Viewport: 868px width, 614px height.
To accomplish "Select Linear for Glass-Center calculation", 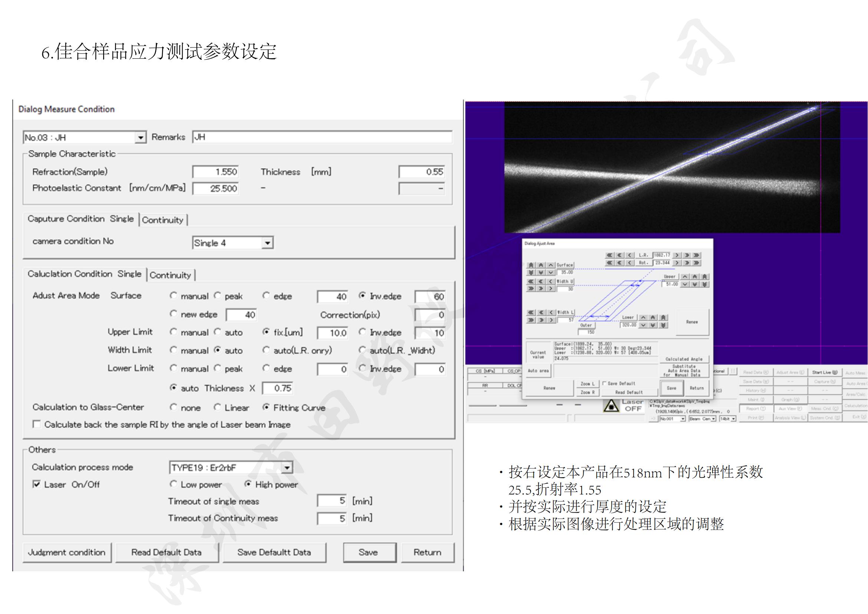I will [x=217, y=407].
